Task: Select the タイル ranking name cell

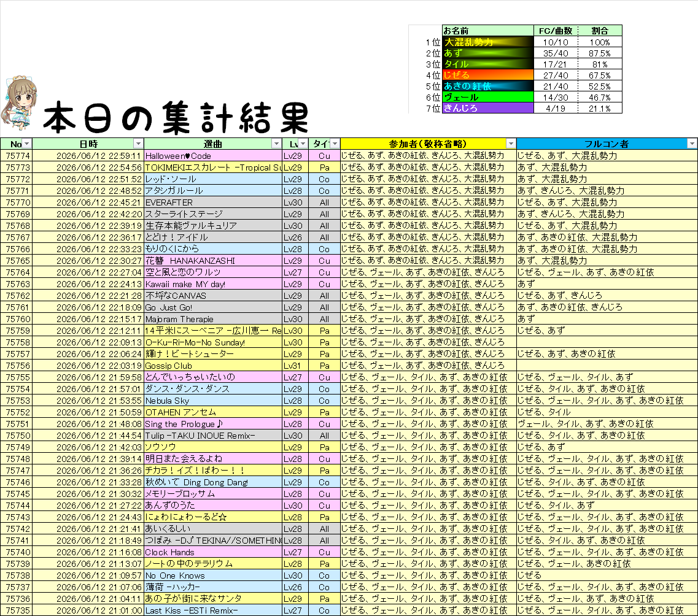Action: click(488, 64)
